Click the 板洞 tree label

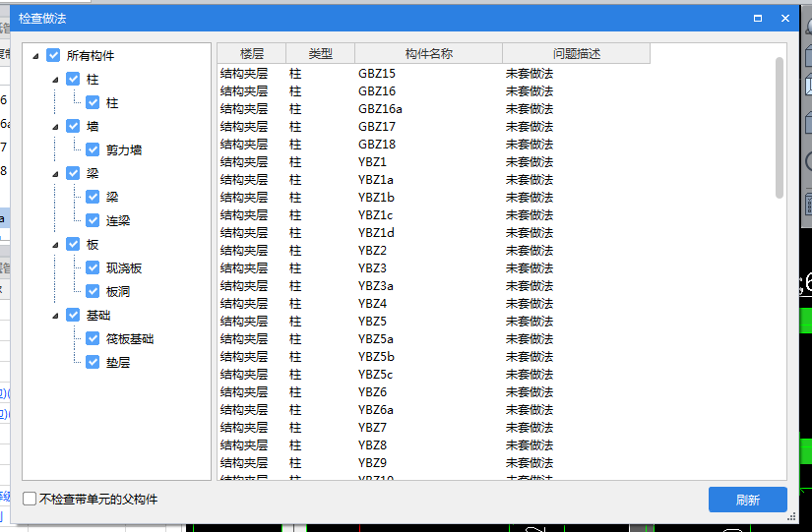point(118,292)
